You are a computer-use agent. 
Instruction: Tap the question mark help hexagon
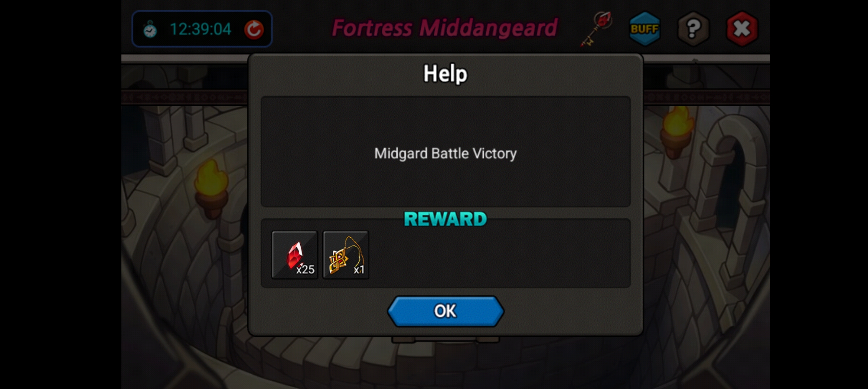tap(693, 28)
